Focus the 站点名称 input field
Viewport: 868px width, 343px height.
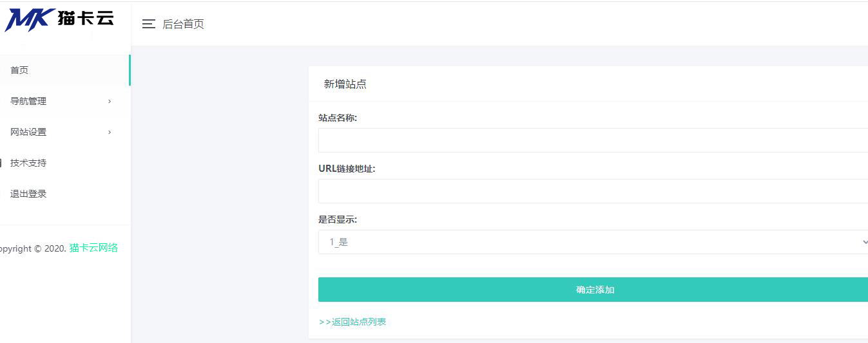(x=593, y=140)
